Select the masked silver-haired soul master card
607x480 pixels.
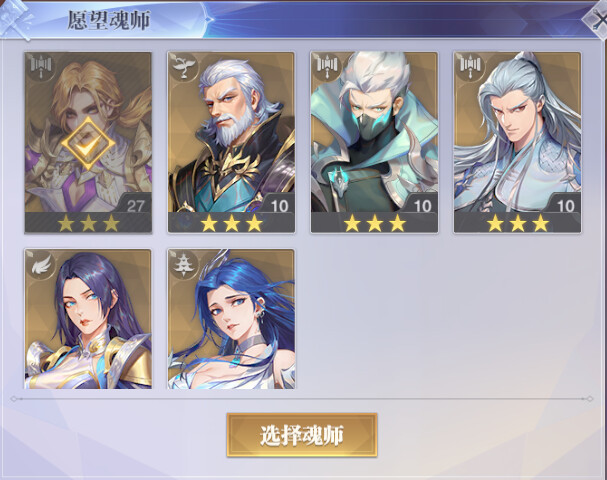click(x=374, y=142)
